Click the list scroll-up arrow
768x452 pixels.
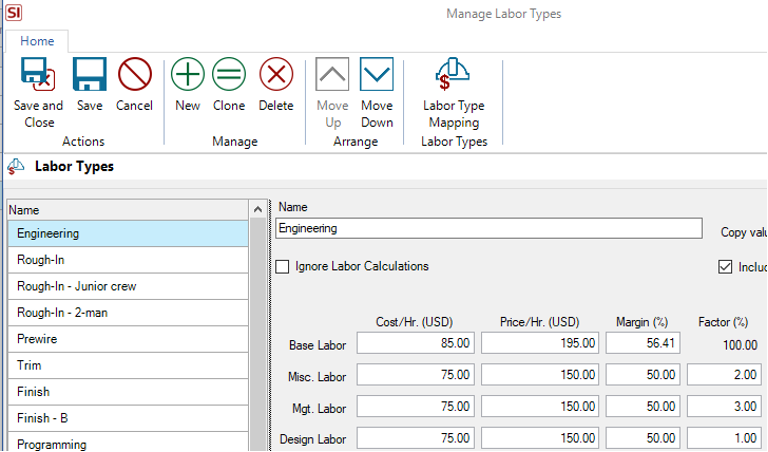pos(258,210)
